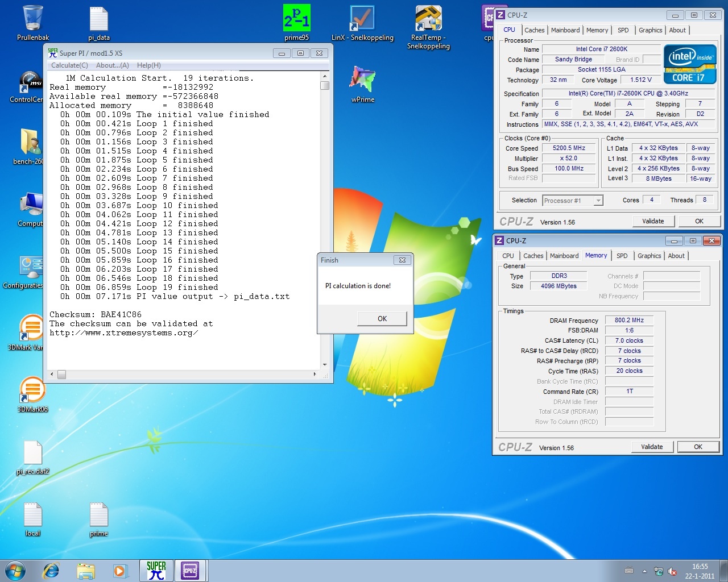Launch the LinX - Snelkoppeling shortcut
The height and width of the screenshot is (582, 728).
click(x=362, y=23)
